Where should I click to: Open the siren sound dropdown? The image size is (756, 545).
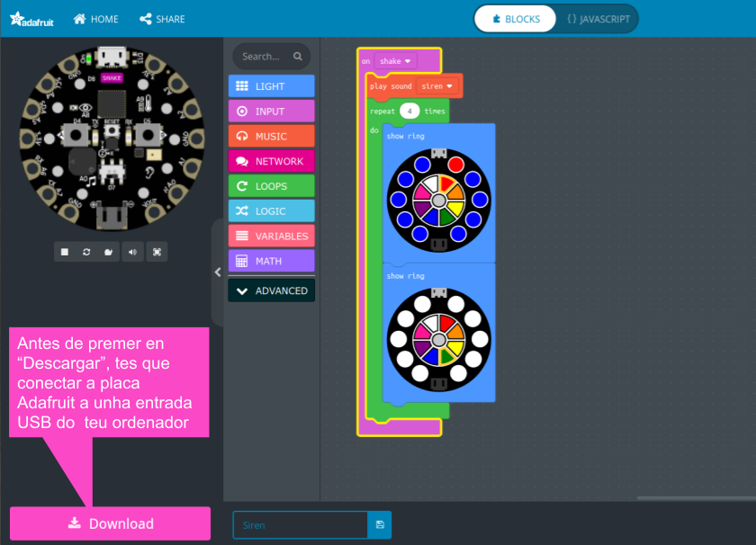coord(438,86)
